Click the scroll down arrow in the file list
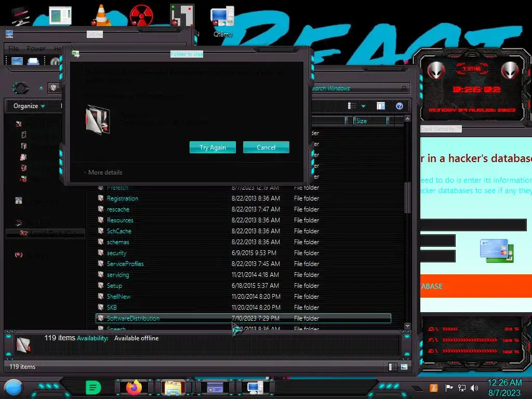This screenshot has height=399, width=532. click(407, 326)
